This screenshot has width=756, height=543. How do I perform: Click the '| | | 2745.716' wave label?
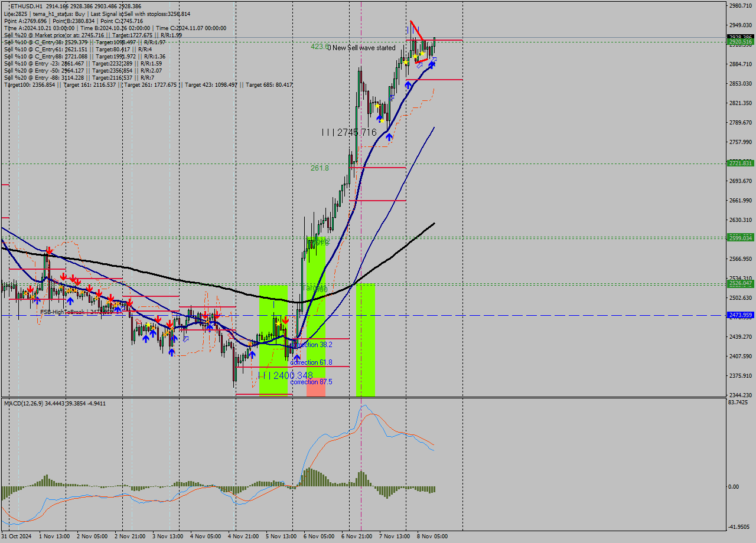[349, 132]
